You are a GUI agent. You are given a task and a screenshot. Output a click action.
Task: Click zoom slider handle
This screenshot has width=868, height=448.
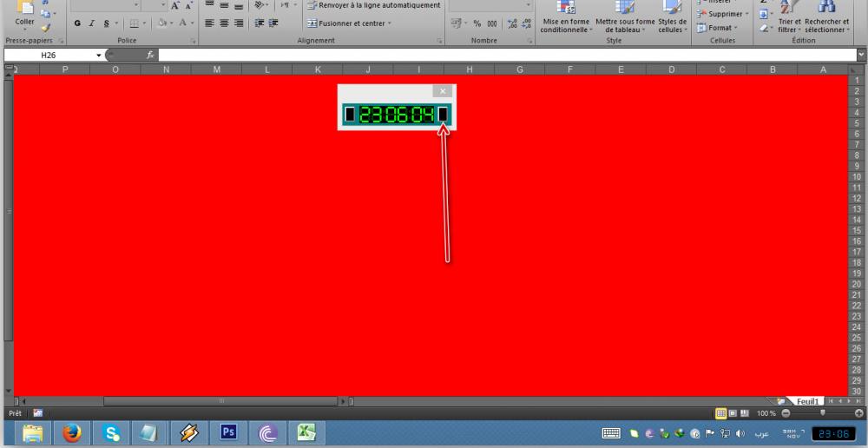pyautogui.click(x=823, y=412)
